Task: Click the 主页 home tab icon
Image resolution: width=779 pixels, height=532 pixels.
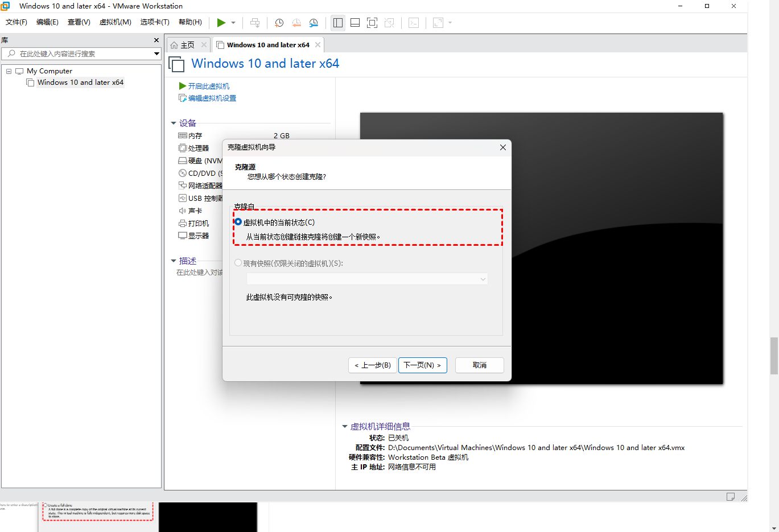Action: [175, 45]
